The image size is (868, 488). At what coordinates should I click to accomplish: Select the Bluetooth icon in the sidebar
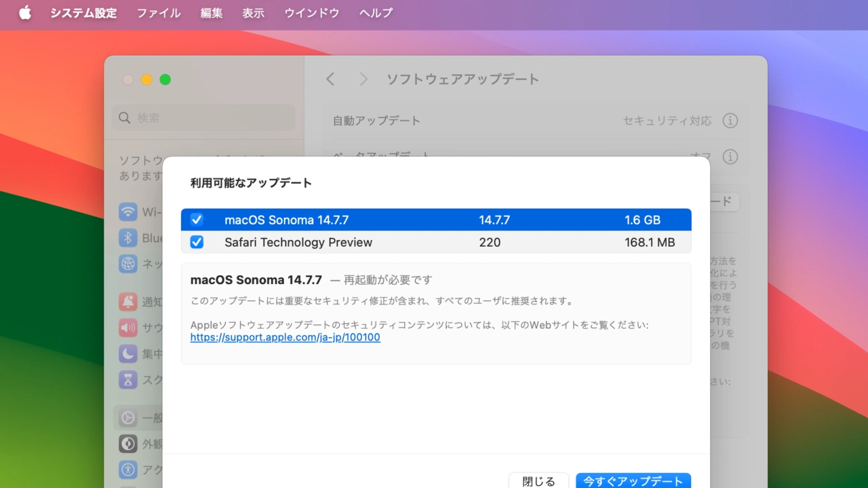click(x=128, y=238)
